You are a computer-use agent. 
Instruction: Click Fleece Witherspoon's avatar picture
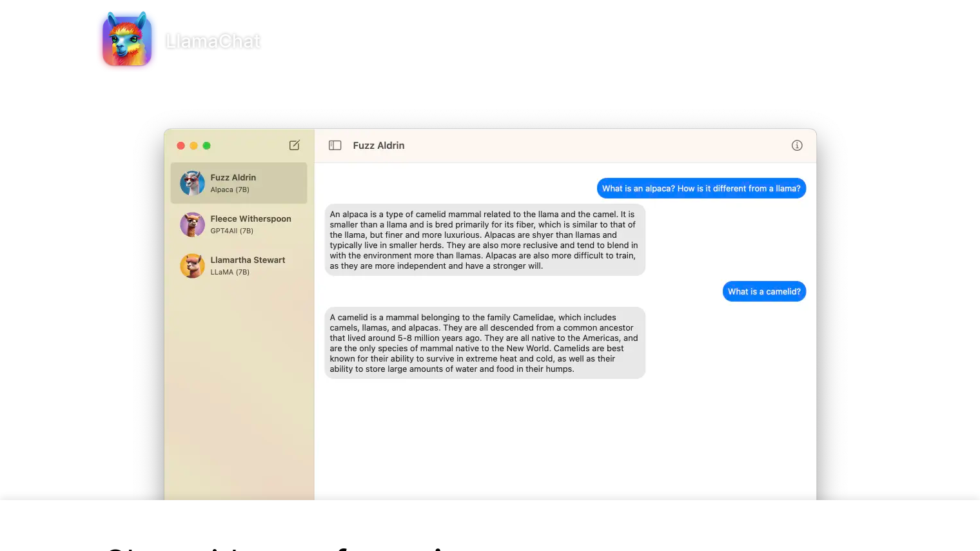pyautogui.click(x=192, y=224)
